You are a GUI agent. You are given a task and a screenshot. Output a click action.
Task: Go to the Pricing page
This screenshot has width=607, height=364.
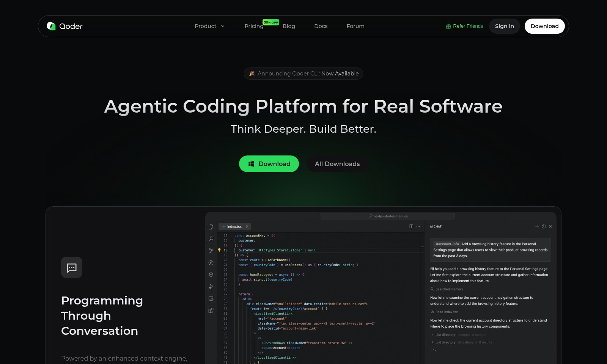coord(254,26)
